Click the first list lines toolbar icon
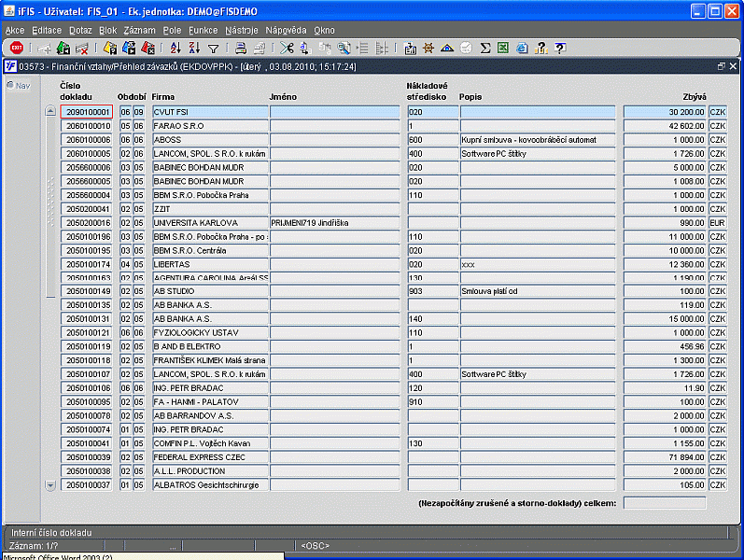744x560 pixels. (363, 48)
